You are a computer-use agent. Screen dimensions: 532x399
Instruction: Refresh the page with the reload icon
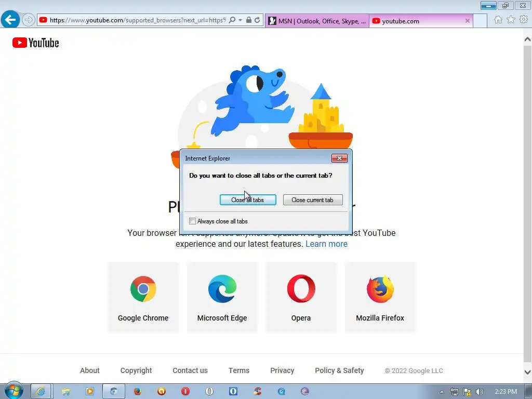(x=258, y=20)
